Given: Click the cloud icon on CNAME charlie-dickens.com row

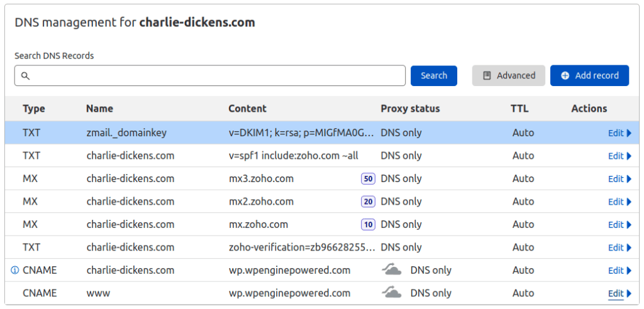Looking at the screenshot, I should pyautogui.click(x=392, y=270).
